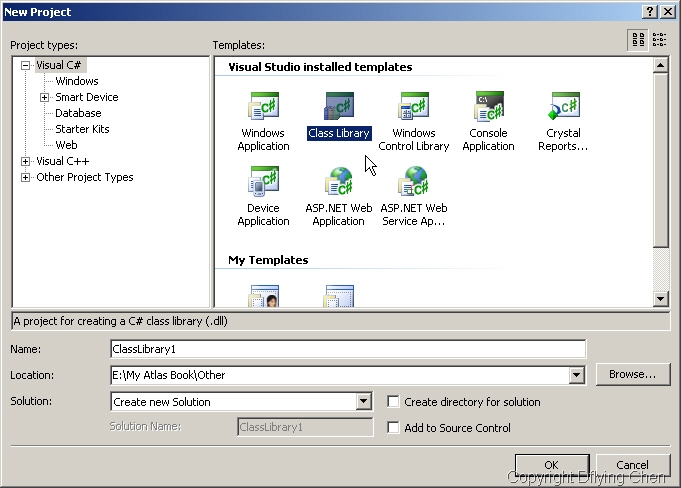Viewport: 681px width, 488px height.
Task: Click templates scrollbar up arrow
Action: tap(661, 66)
